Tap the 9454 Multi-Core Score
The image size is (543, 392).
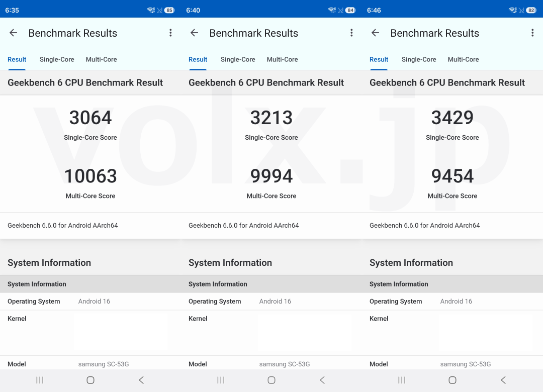click(x=452, y=176)
